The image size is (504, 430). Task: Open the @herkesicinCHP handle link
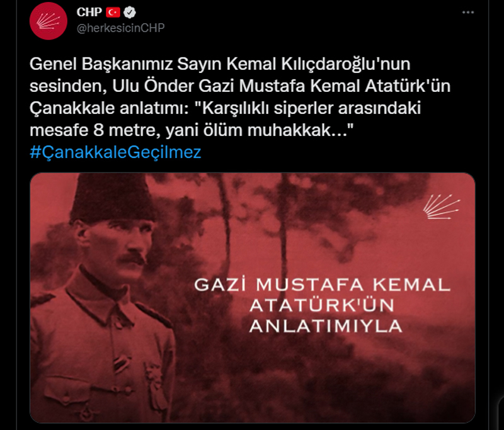(120, 28)
